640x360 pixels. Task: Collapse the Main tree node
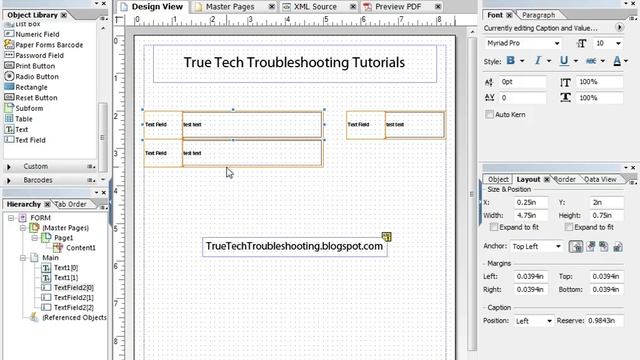click(x=23, y=258)
